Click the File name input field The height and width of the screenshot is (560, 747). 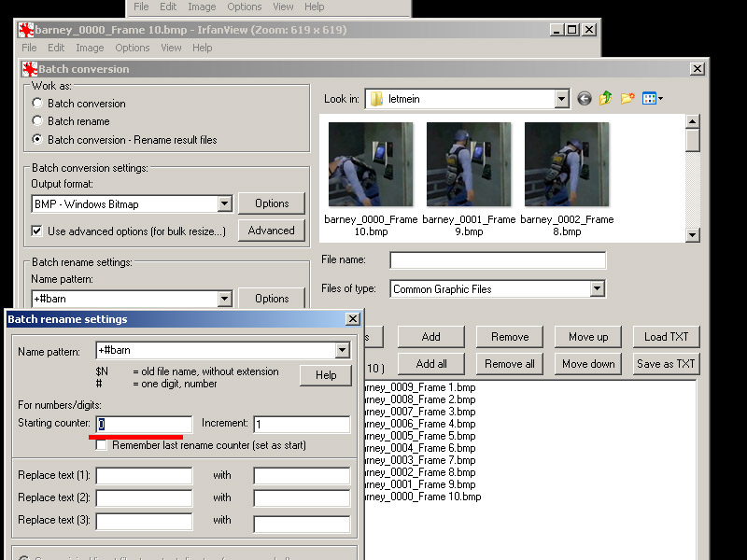point(498,260)
